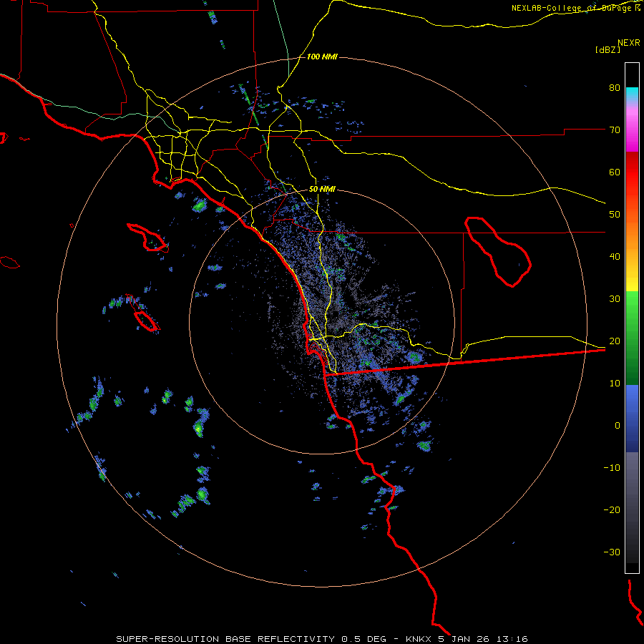The height and width of the screenshot is (644, 644).
Task: Click the "[dBZ]" unit label
Action: click(608, 49)
